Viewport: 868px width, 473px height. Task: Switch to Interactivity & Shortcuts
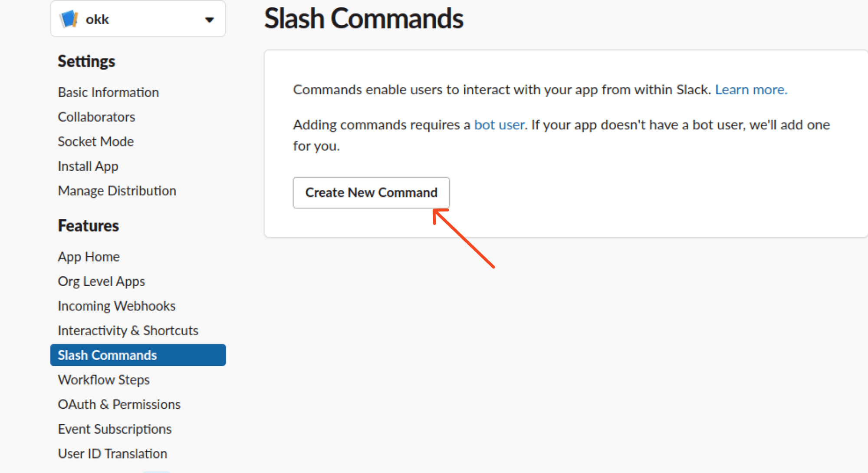click(128, 330)
